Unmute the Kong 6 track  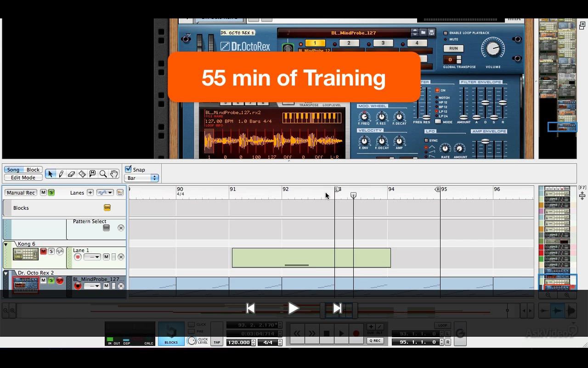pos(43,251)
